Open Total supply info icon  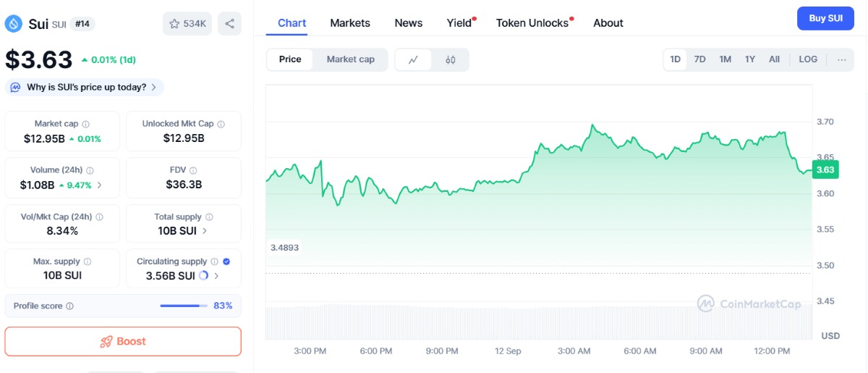[209, 217]
